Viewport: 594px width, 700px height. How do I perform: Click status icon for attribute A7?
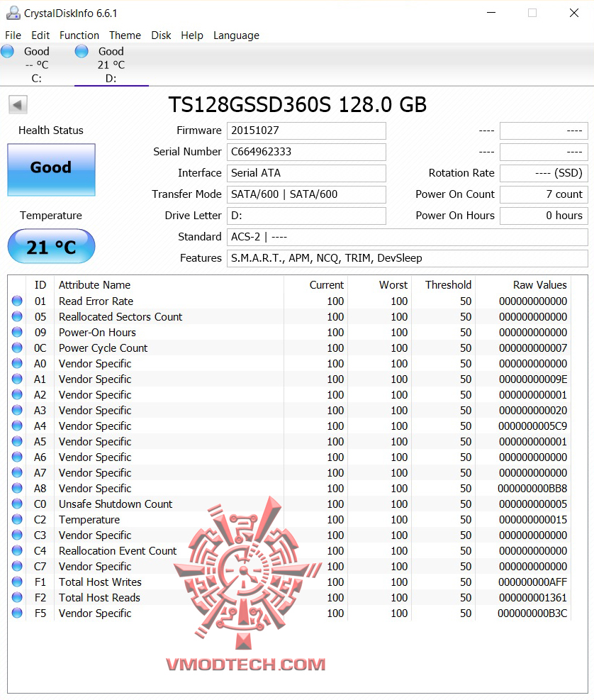(17, 473)
